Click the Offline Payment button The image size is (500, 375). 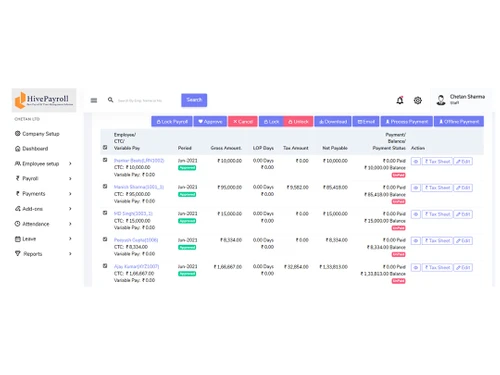[x=459, y=122]
